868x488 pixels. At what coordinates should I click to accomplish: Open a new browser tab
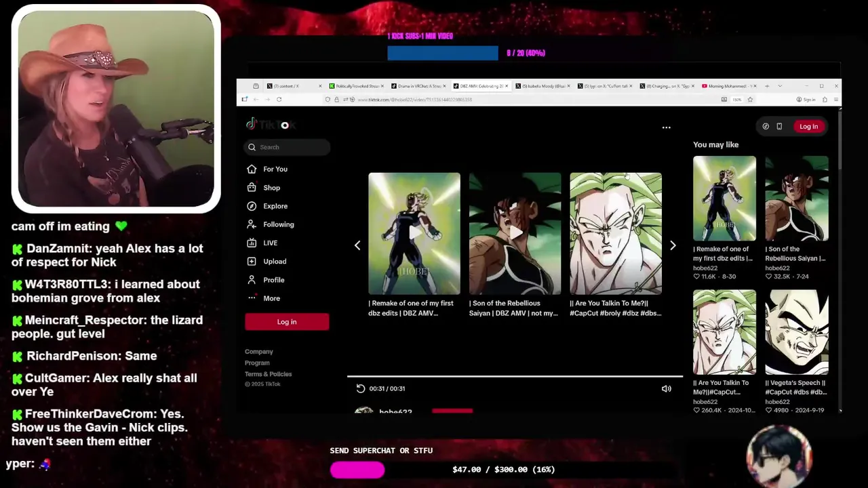click(767, 86)
